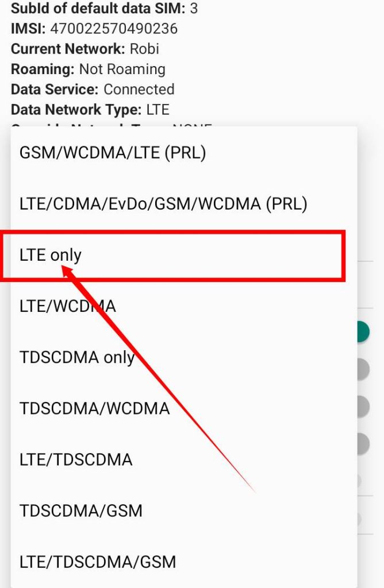Select GSM/WCDMA/LTE (PRL) network option

coord(113,153)
